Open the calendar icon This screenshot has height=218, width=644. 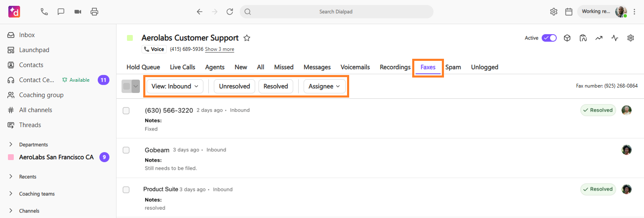(x=569, y=12)
